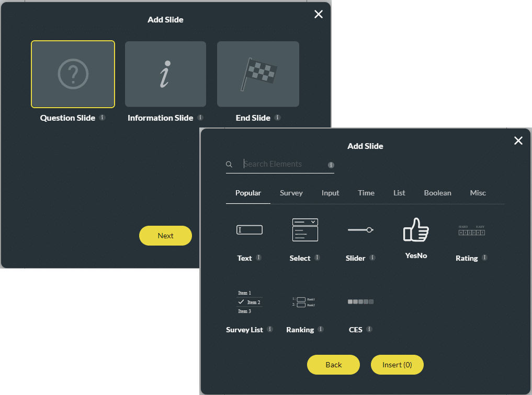This screenshot has width=532, height=395.
Task: Select the Information Slide tile
Action: click(165, 74)
